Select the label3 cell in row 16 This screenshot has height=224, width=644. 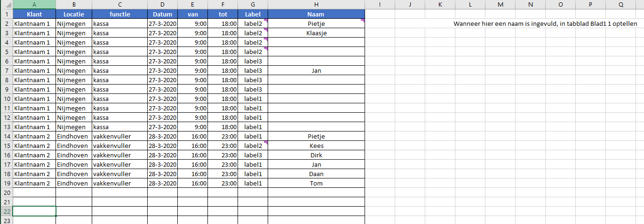[253, 155]
